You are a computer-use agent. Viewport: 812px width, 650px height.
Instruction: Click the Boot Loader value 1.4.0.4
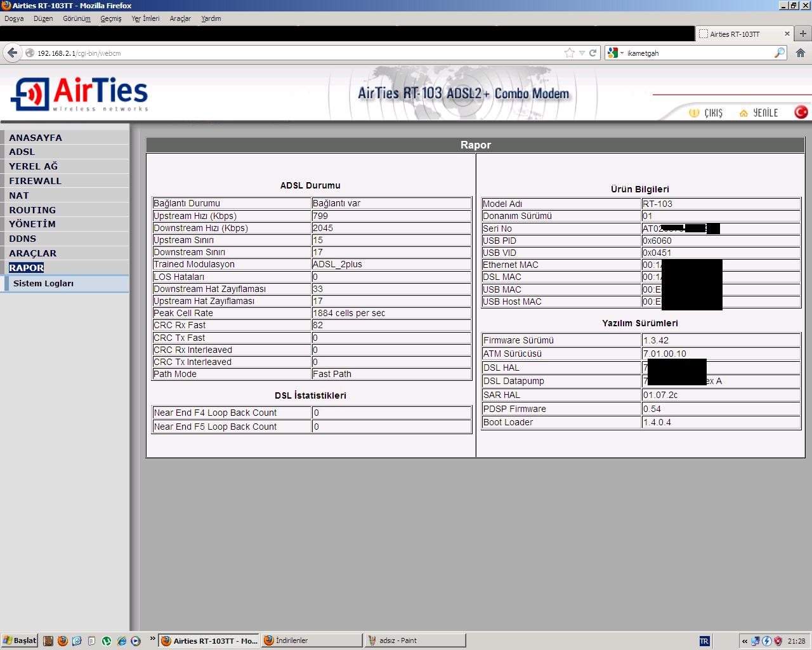pos(721,422)
